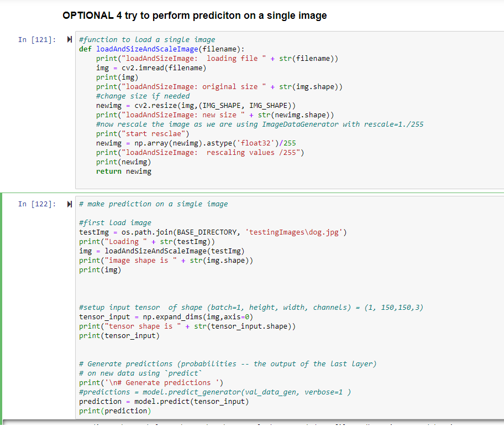Click the '#change size if needed' comment

(143, 96)
